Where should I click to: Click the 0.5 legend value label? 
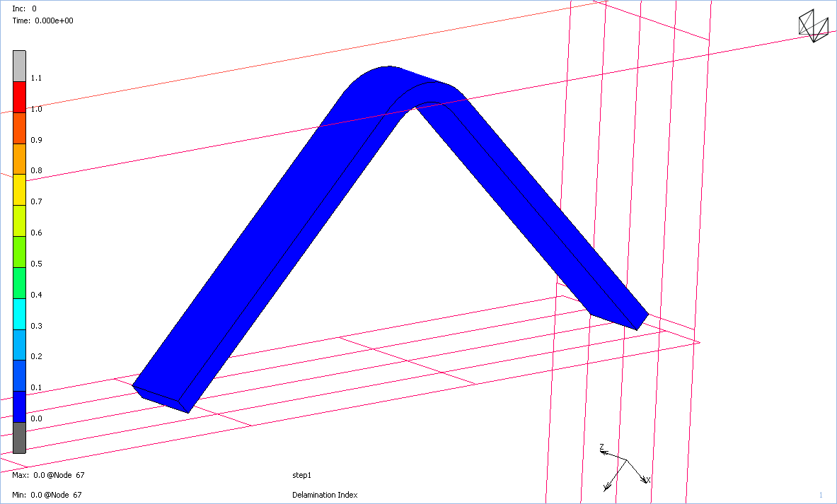(36, 264)
